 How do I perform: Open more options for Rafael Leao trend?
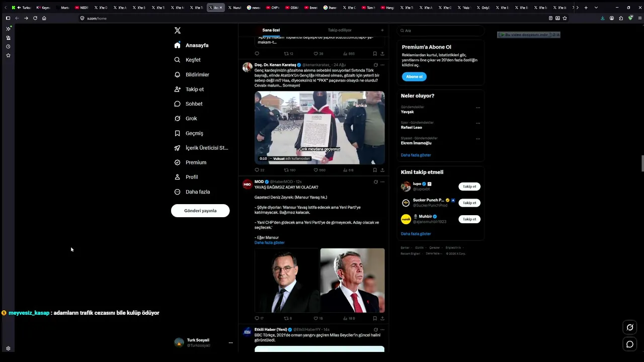(x=478, y=123)
